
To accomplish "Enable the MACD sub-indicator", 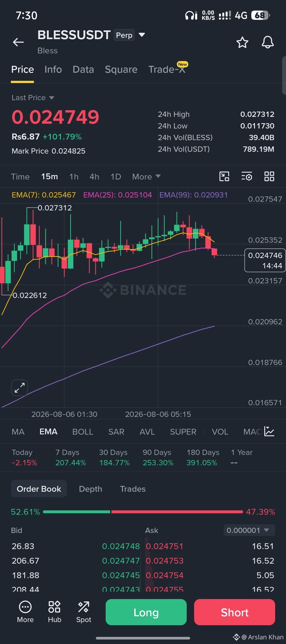I will (252, 432).
